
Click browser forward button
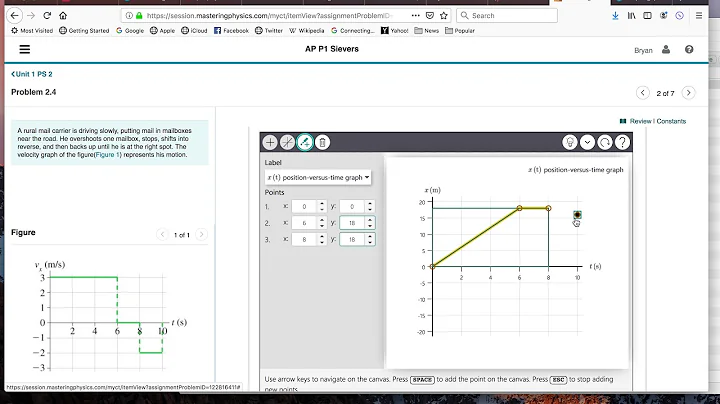coord(31,16)
